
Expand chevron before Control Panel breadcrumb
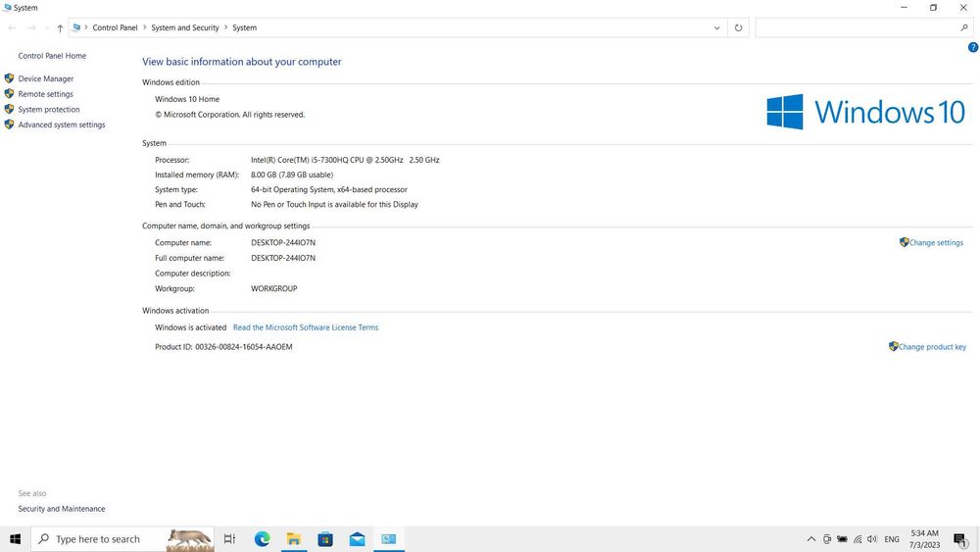(x=86, y=27)
